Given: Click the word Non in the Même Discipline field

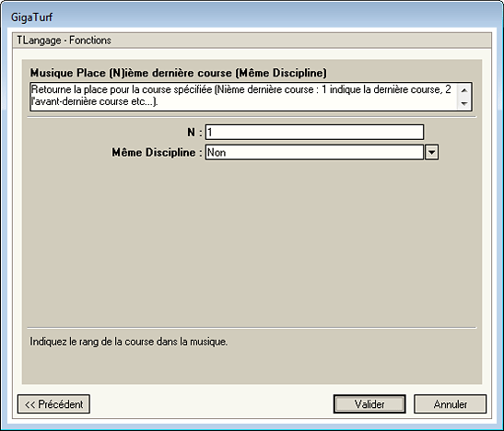Looking at the screenshot, I should point(217,152).
